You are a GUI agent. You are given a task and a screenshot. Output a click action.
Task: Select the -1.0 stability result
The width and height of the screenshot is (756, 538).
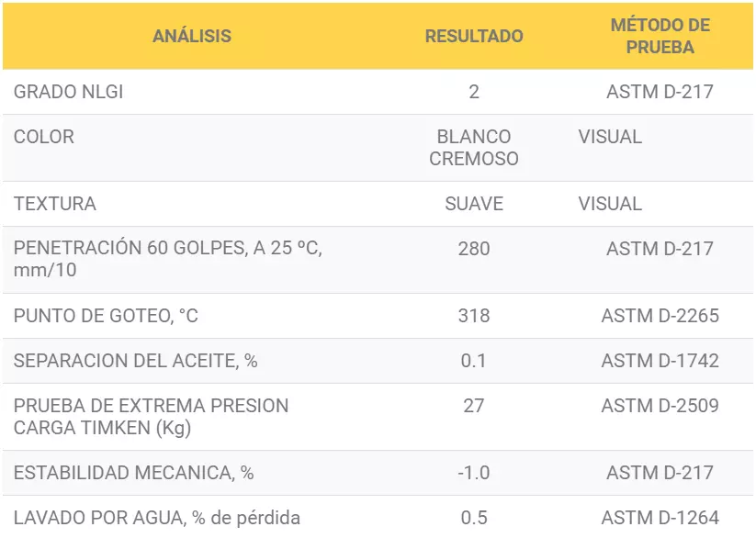[x=474, y=473]
